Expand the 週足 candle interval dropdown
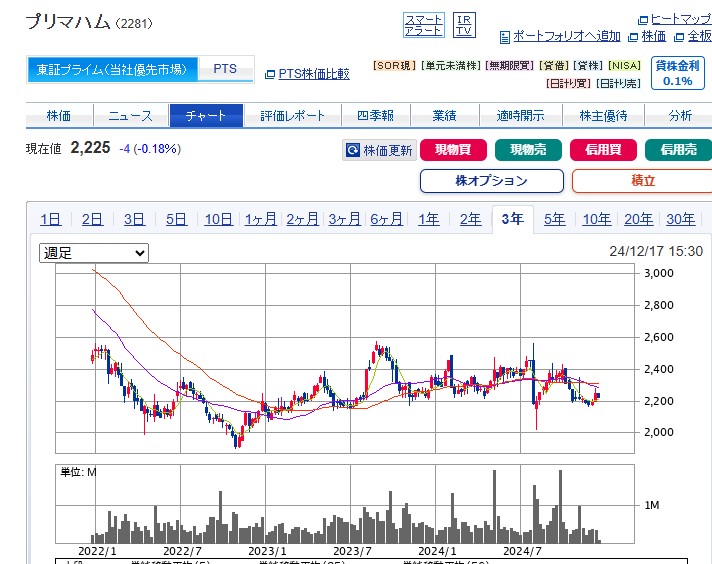 pyautogui.click(x=94, y=253)
